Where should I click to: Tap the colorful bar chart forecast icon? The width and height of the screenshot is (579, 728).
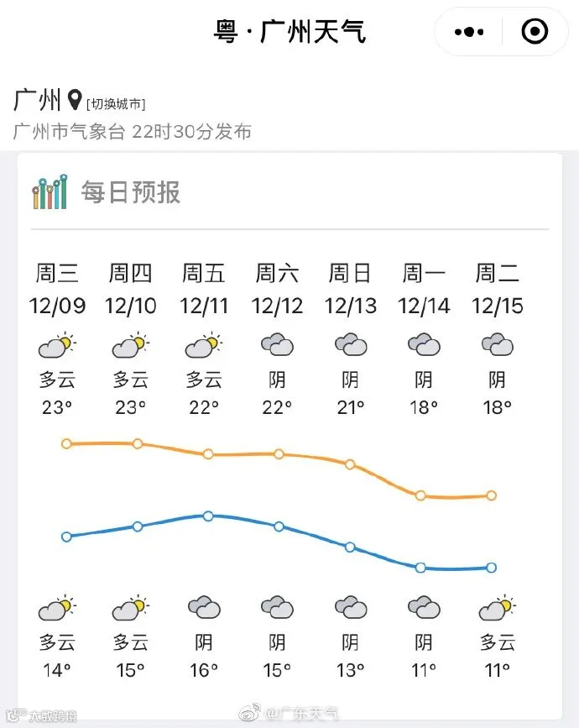point(50,191)
